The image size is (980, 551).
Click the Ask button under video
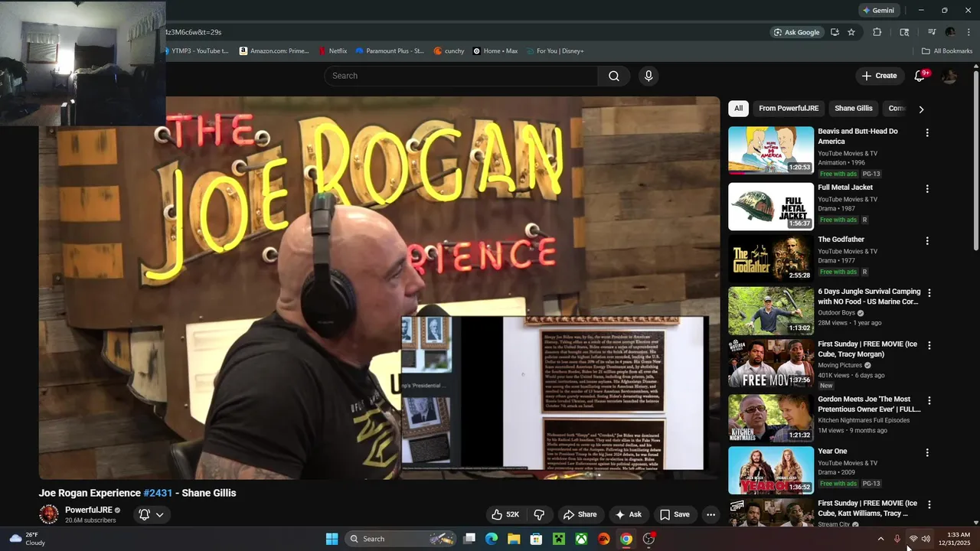point(629,514)
